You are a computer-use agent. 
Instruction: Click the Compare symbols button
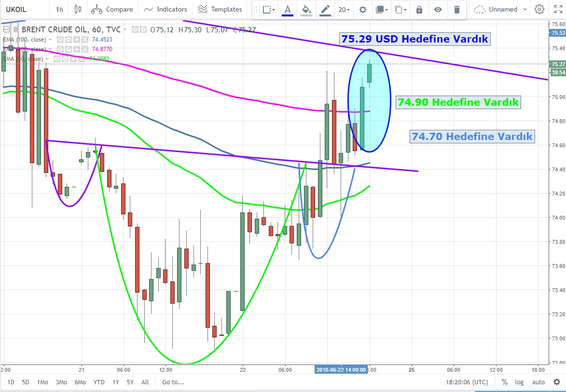112,9
